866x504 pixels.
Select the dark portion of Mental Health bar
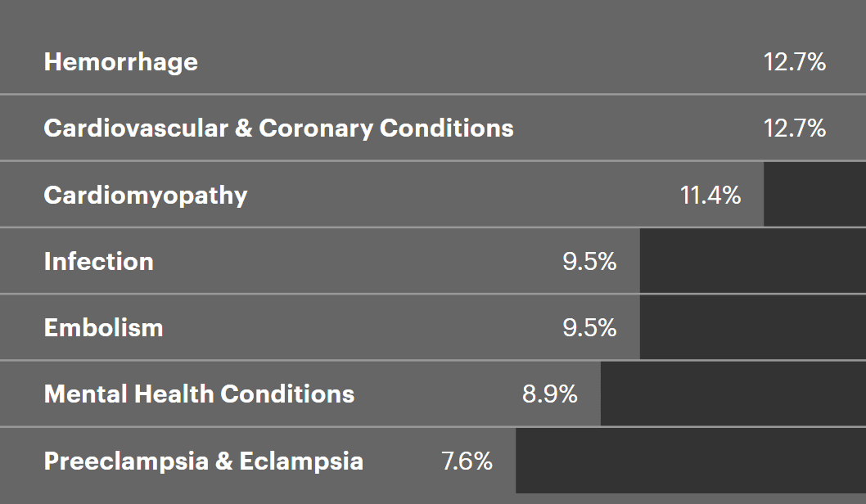pyautogui.click(x=733, y=394)
